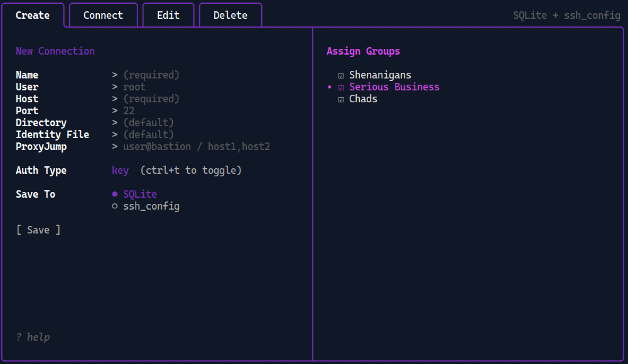This screenshot has width=628, height=364.
Task: Click the User field showing root
Action: [134, 87]
